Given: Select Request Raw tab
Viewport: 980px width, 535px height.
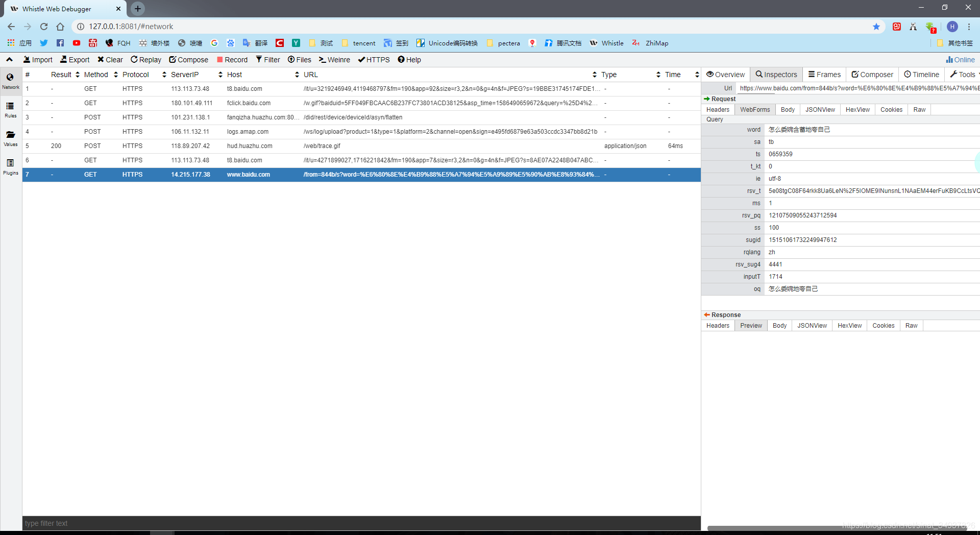Looking at the screenshot, I should tap(919, 110).
